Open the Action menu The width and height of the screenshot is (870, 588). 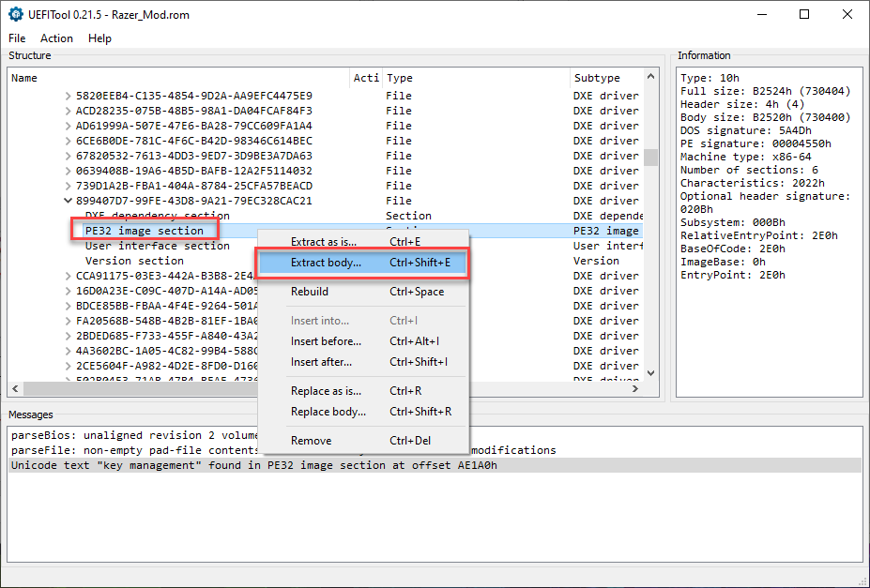[56, 38]
